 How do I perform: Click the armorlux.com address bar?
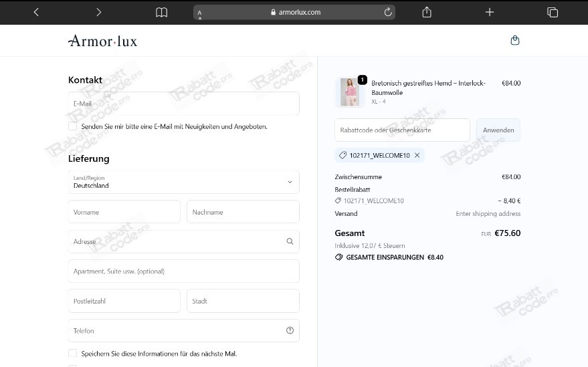coord(294,13)
